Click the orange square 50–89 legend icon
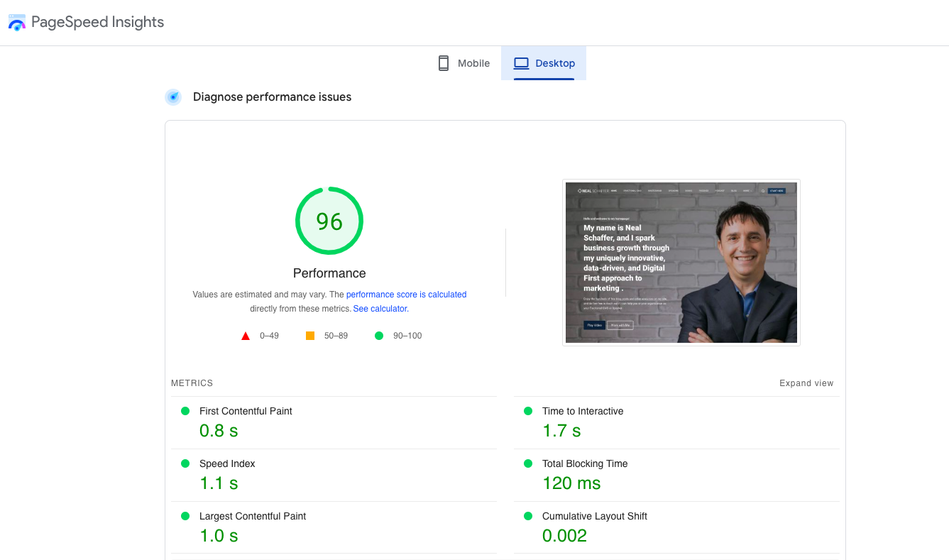This screenshot has width=949, height=560. tap(310, 336)
